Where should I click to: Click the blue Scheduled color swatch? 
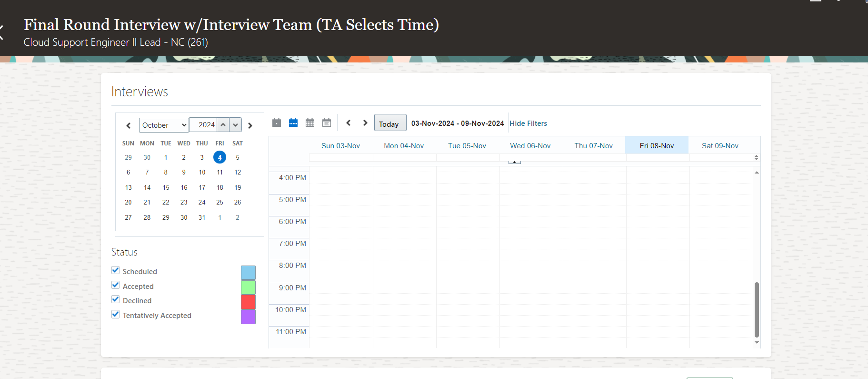249,273
